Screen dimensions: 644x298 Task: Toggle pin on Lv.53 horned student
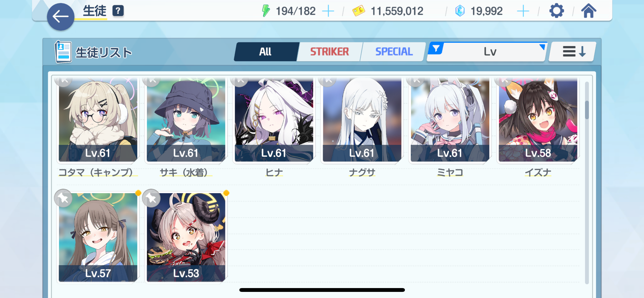[151, 198]
